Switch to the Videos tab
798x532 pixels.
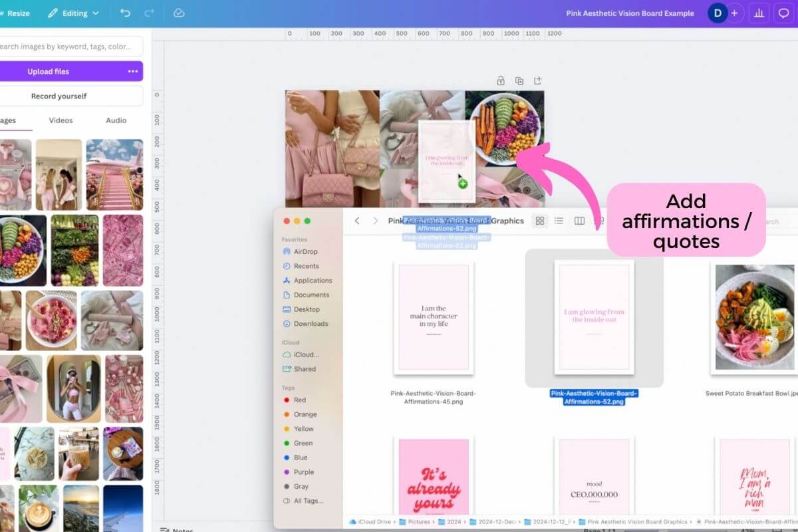click(x=61, y=120)
